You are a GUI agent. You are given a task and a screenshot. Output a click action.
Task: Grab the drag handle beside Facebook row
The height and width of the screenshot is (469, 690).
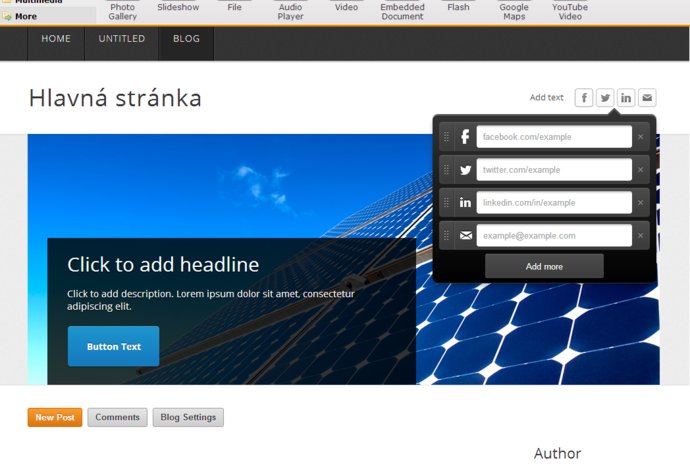446,136
